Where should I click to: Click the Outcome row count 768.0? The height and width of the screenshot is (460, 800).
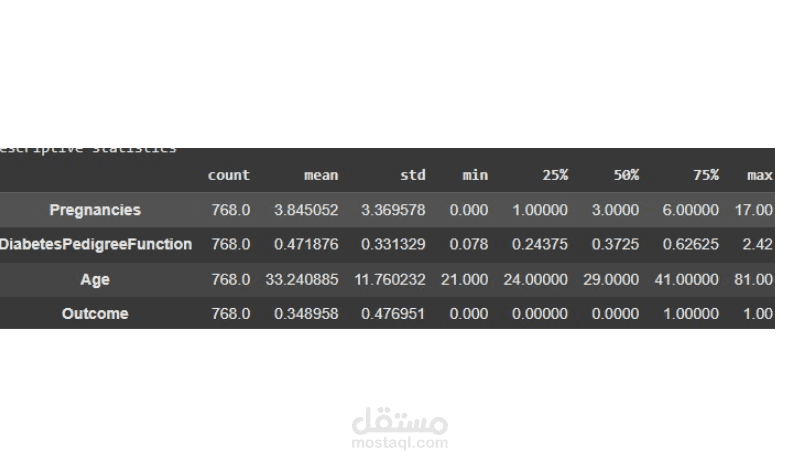[x=231, y=314]
